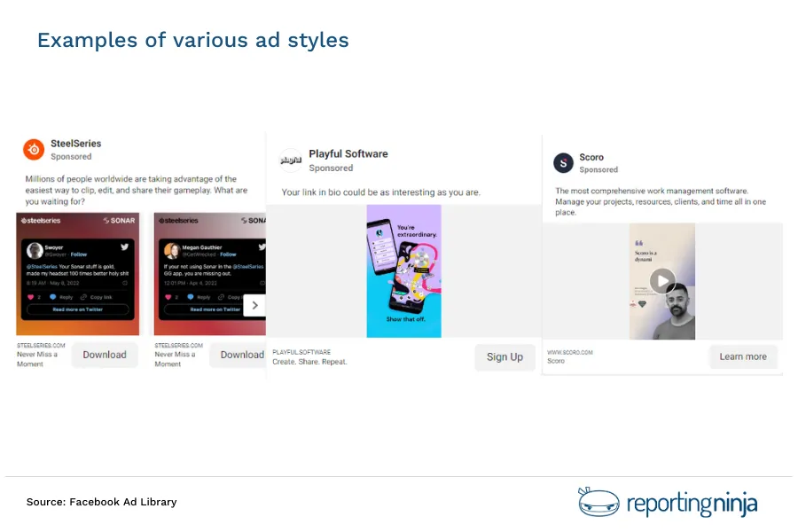
Task: Click the Scoro S logo icon
Action: tap(563, 163)
